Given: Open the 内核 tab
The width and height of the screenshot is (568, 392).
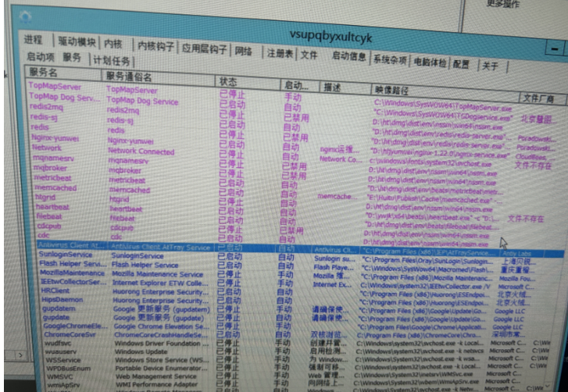Looking at the screenshot, I should click(113, 44).
